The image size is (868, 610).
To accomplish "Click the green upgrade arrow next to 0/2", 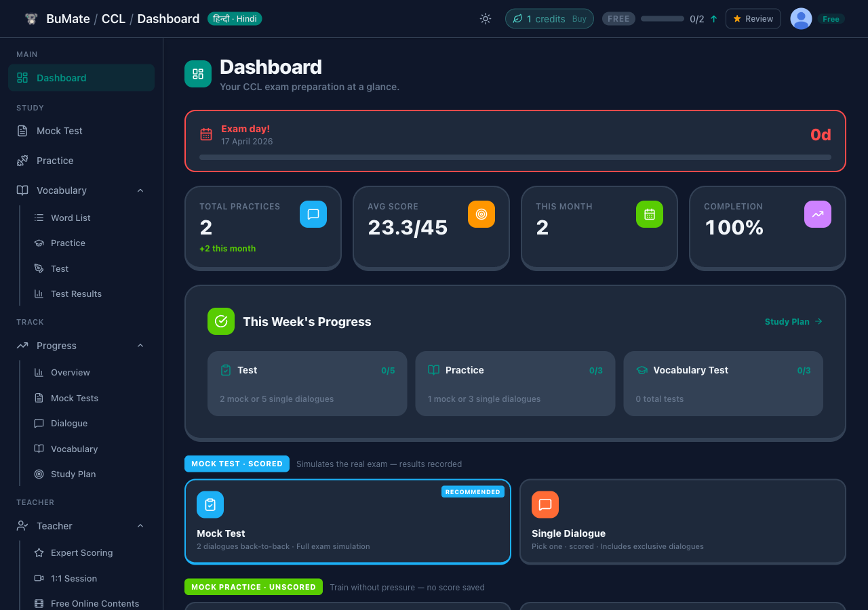I will (713, 19).
